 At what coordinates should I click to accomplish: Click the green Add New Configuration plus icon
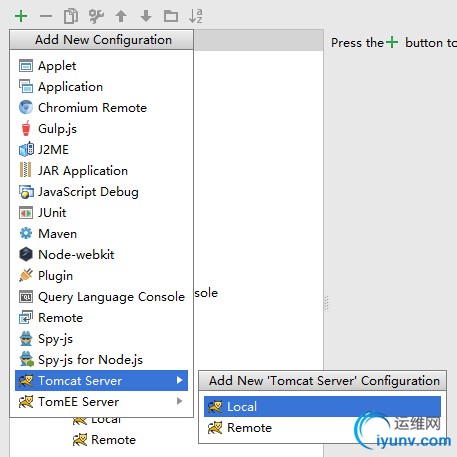point(21,16)
